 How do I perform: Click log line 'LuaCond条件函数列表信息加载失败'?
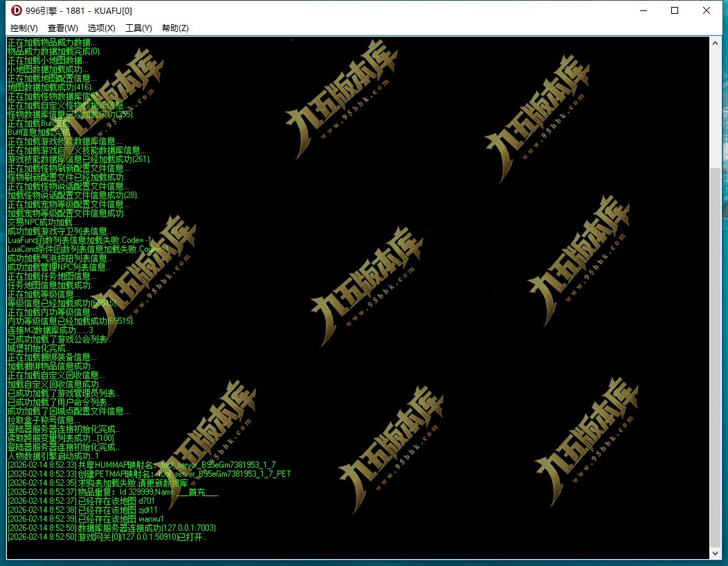click(88, 249)
